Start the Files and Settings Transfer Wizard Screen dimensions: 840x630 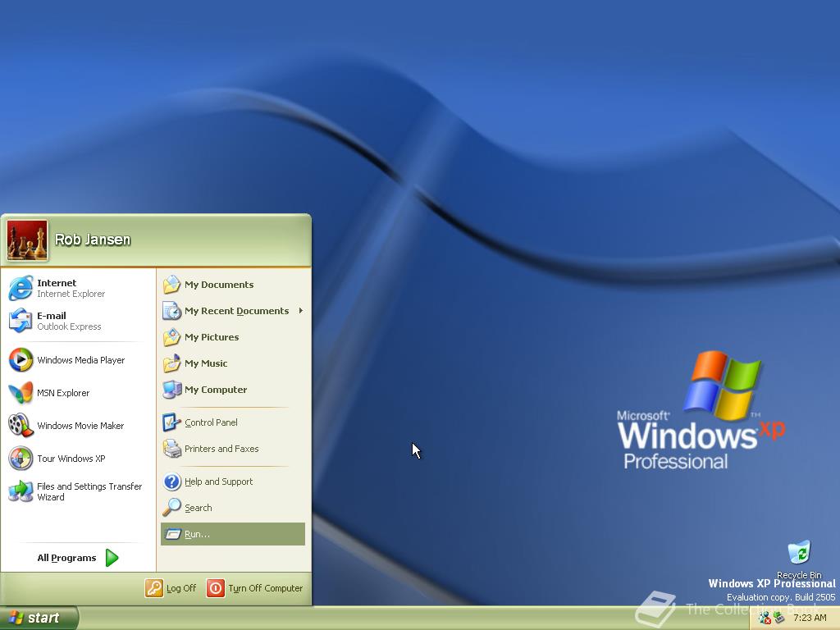point(82,491)
